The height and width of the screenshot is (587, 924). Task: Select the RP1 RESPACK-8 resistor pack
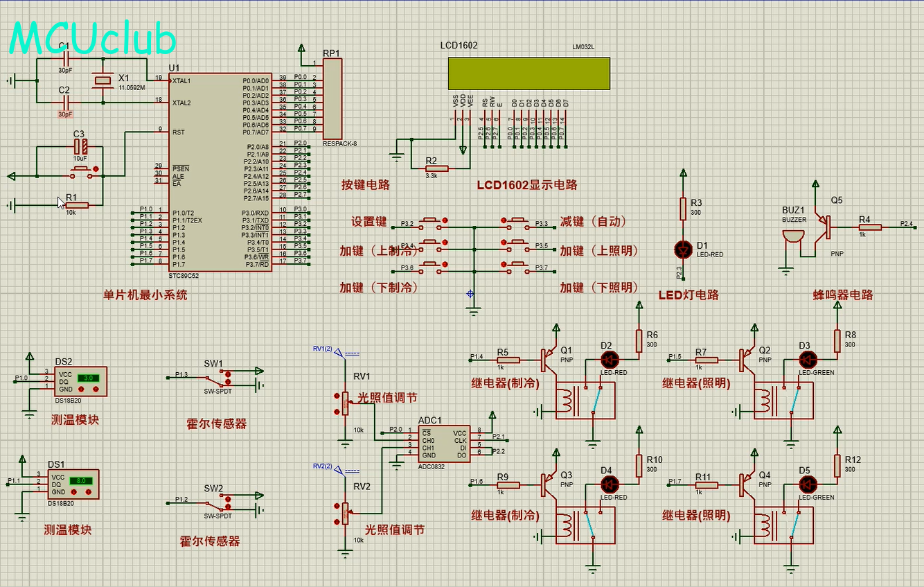tap(332, 98)
